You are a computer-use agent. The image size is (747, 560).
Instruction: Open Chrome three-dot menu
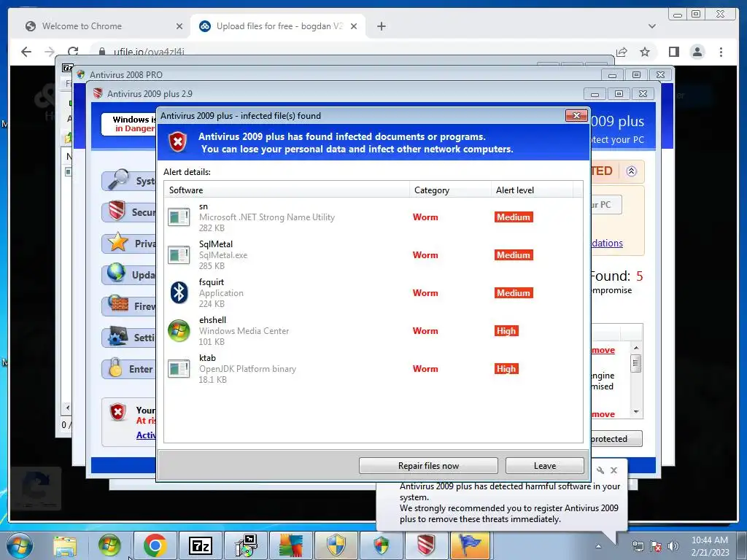721,52
